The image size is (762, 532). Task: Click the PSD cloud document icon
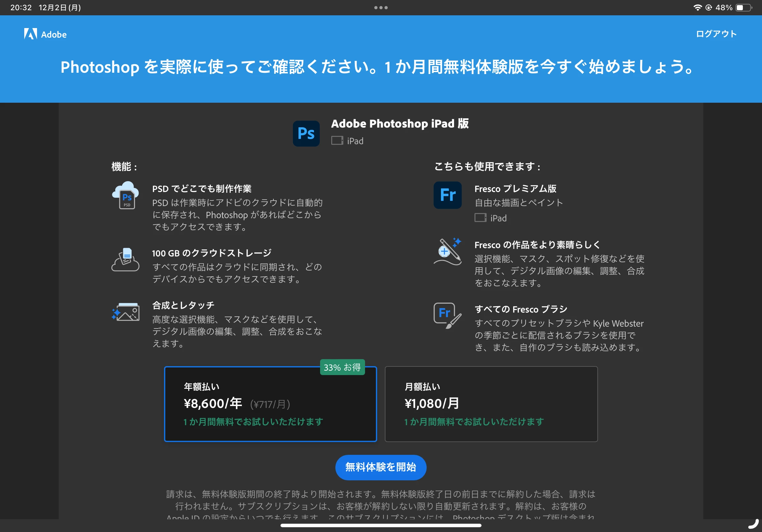(x=125, y=196)
